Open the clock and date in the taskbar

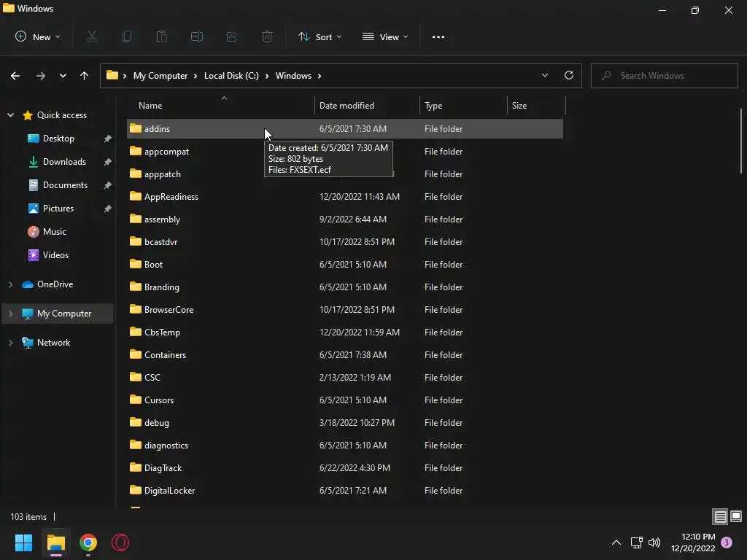click(x=693, y=542)
